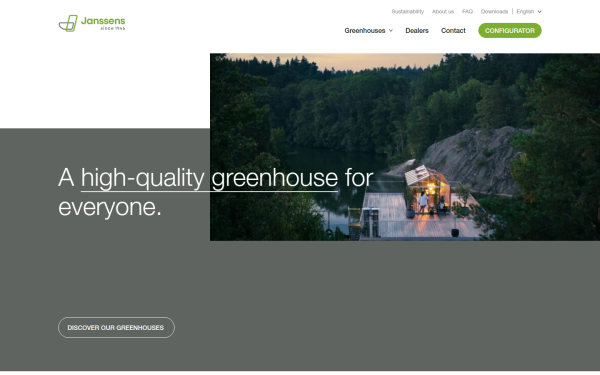Click the headline "A high-quality greenhouse for everyone."
The height and width of the screenshot is (375, 600).
pos(215,192)
